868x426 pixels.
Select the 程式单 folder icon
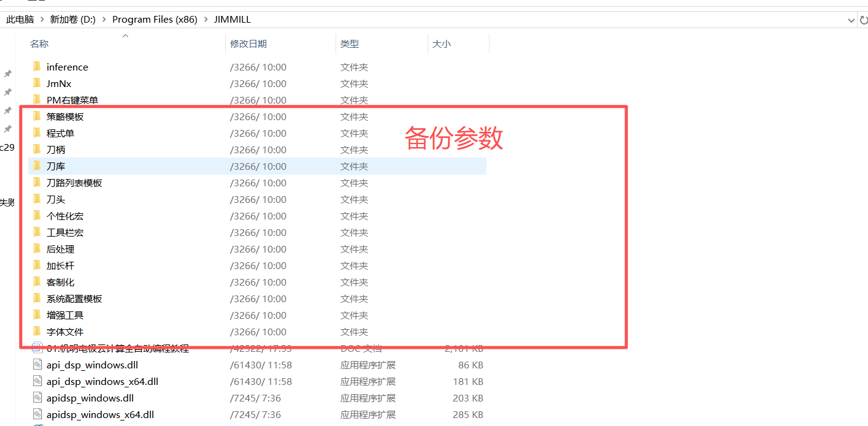click(37, 133)
